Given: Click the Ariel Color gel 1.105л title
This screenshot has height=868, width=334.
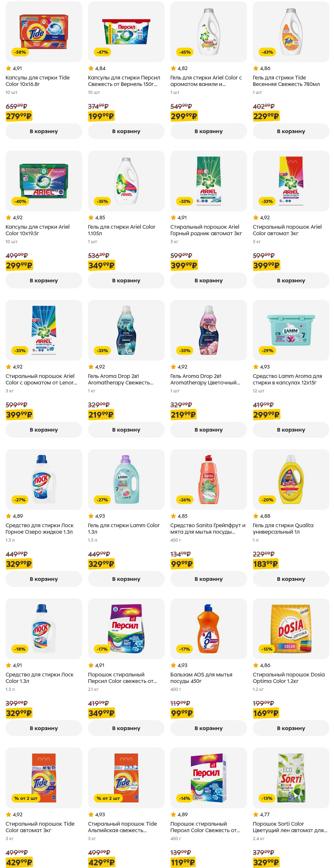Looking at the screenshot, I should pos(121,230).
